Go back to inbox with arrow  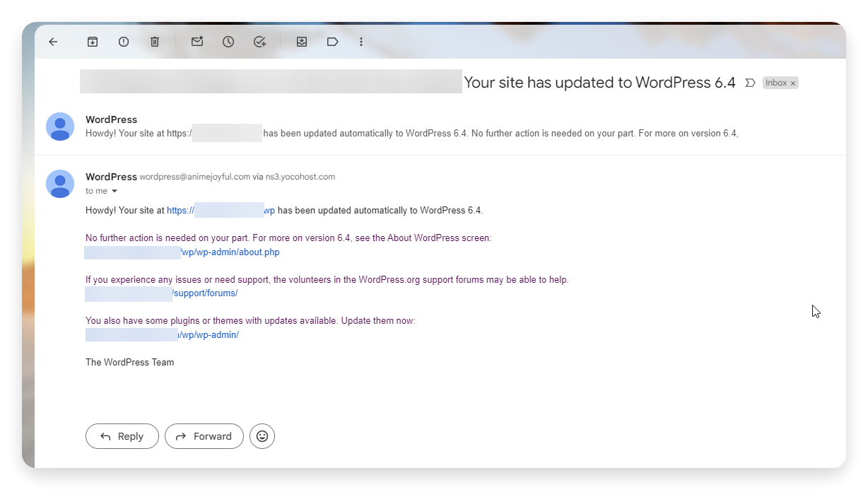[53, 42]
